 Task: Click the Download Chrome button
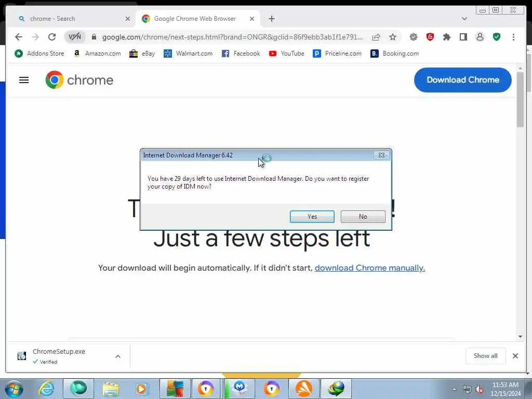462,79
